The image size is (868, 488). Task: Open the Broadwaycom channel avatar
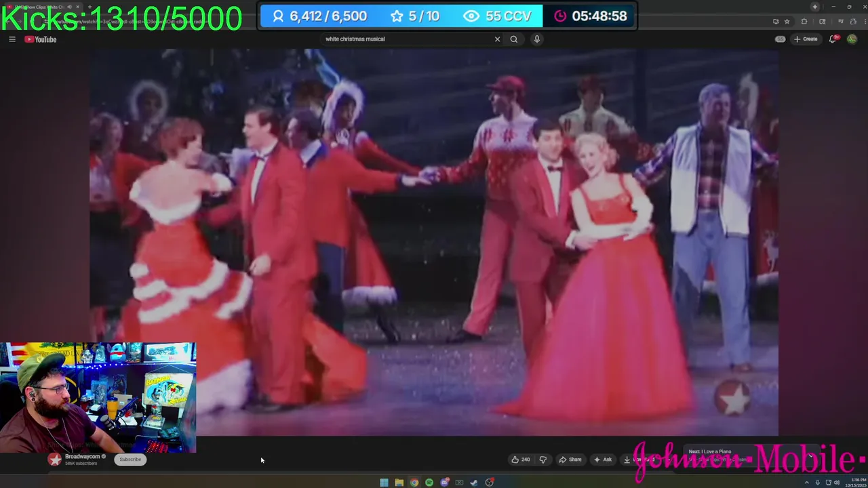(54, 460)
